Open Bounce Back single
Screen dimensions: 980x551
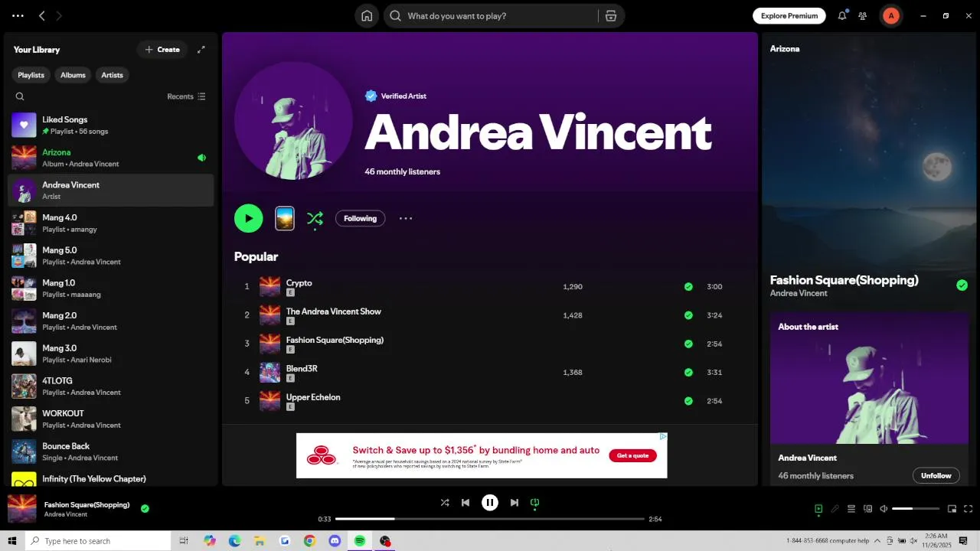coord(110,452)
